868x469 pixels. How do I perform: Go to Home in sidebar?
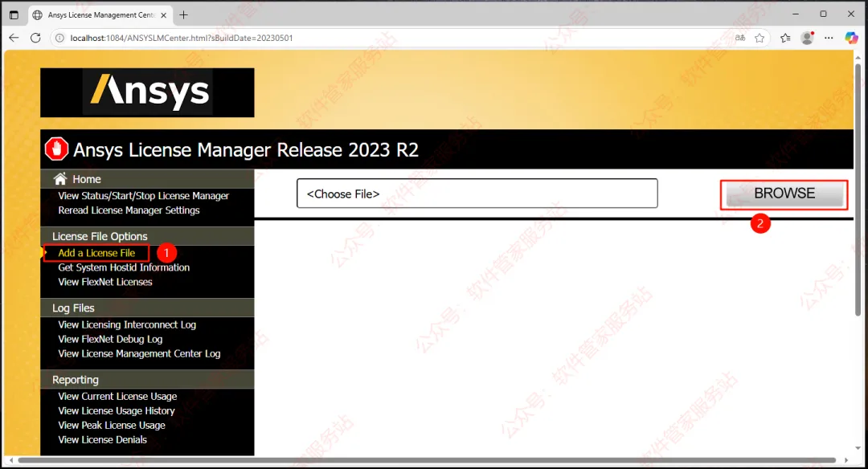pyautogui.click(x=86, y=179)
